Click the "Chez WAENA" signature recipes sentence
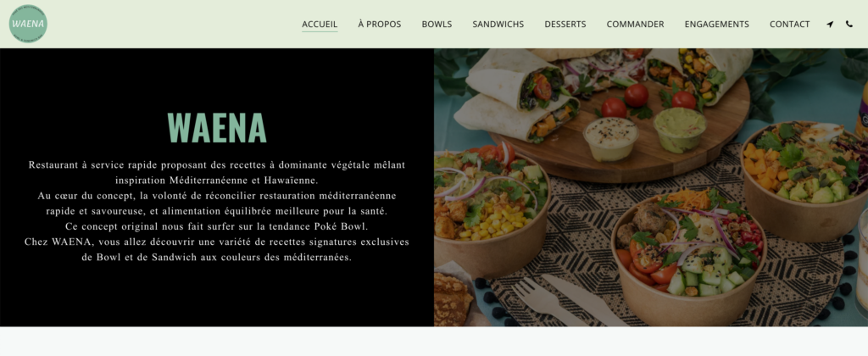 pos(216,250)
